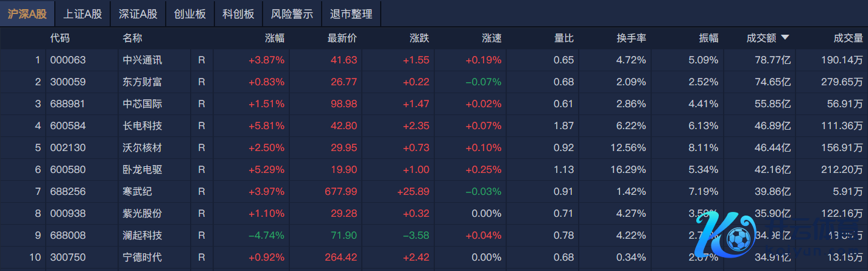Click the R marker on 东方财富 row

(x=202, y=82)
